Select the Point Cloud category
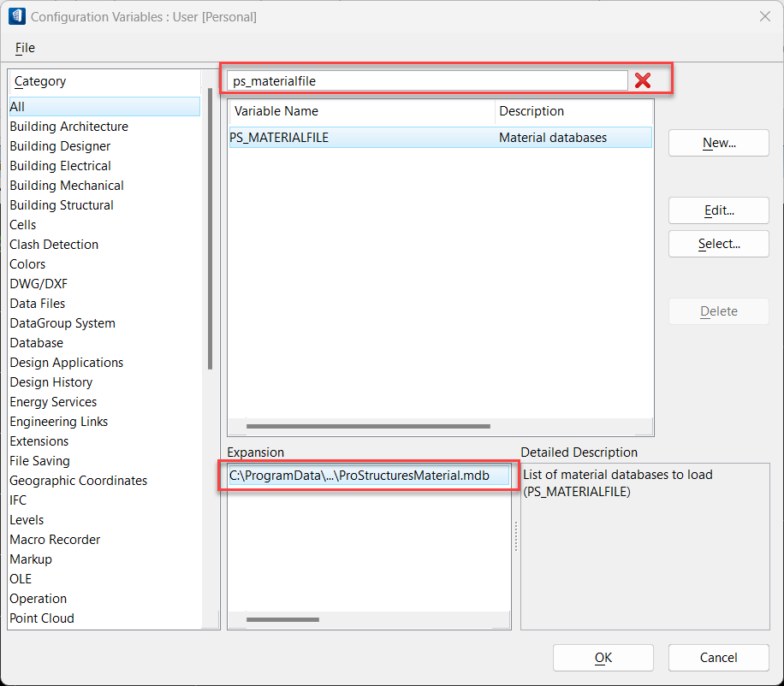The width and height of the screenshot is (784, 686). pos(42,618)
